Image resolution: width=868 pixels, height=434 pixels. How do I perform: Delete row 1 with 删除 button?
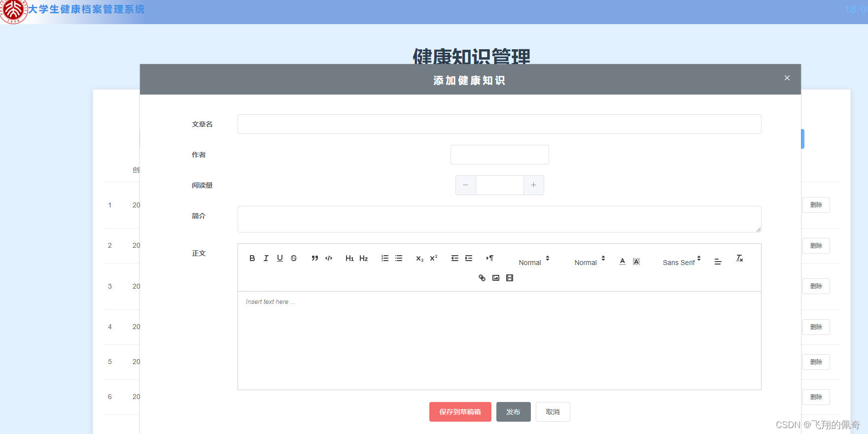tap(816, 205)
